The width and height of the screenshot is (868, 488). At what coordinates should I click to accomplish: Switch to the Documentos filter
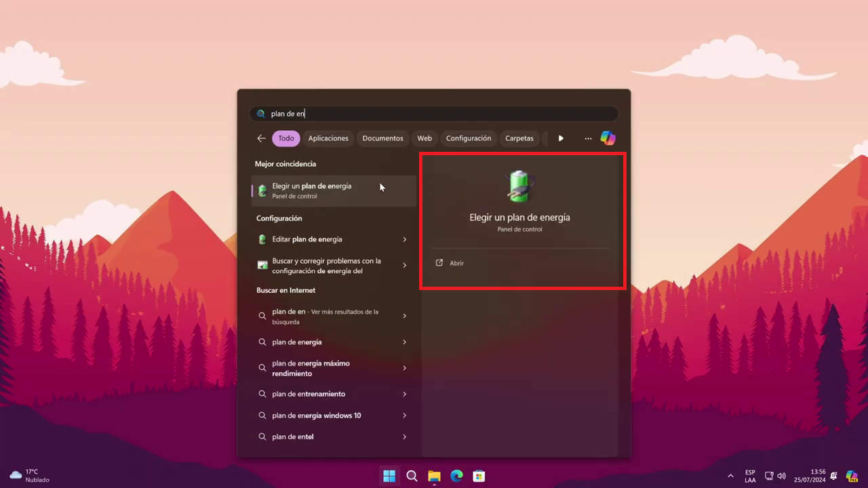[x=382, y=138]
